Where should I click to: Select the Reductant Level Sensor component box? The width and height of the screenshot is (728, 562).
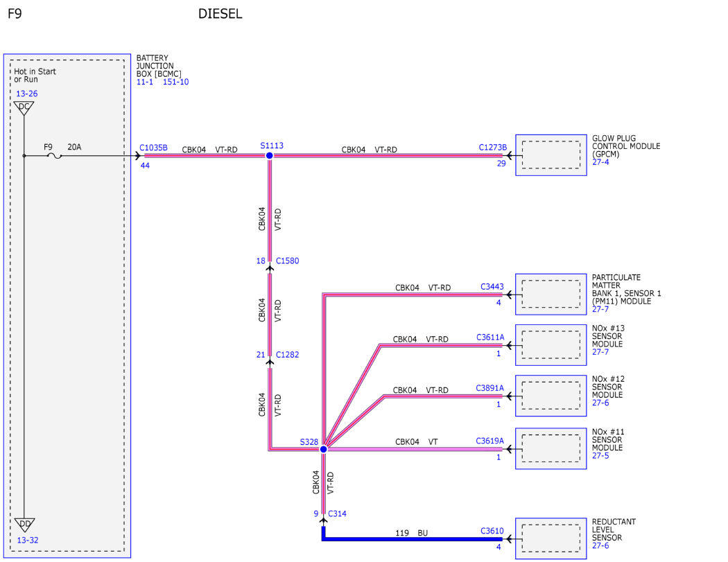point(551,538)
